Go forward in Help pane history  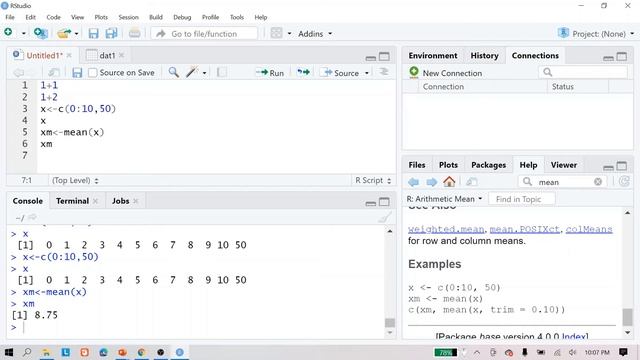[x=431, y=182]
